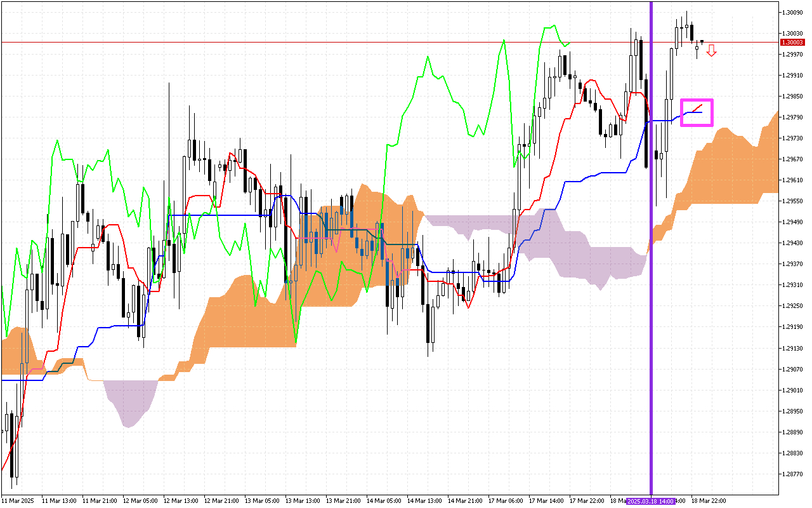The image size is (812, 508).
Task: Click the 17 Mar 22:00 time axis label
Action: tap(587, 501)
